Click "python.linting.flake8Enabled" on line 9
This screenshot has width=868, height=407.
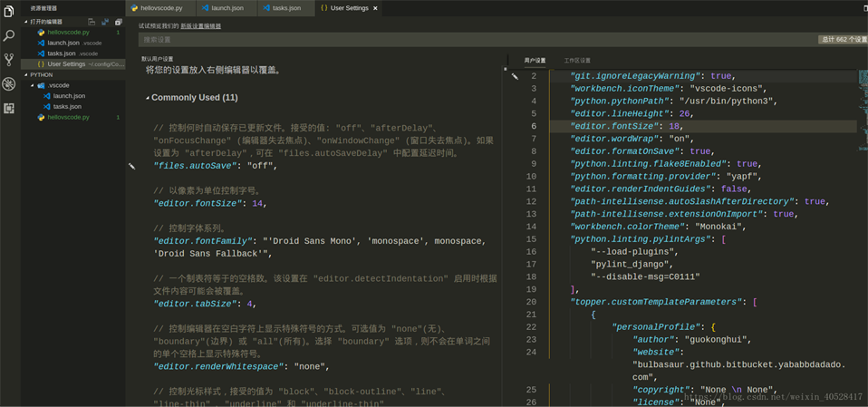(650, 164)
